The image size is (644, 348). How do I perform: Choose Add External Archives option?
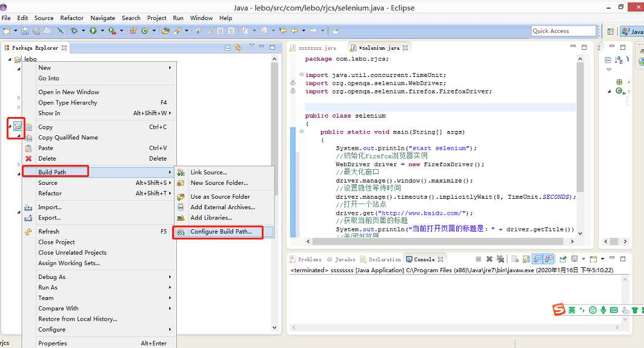tap(222, 207)
